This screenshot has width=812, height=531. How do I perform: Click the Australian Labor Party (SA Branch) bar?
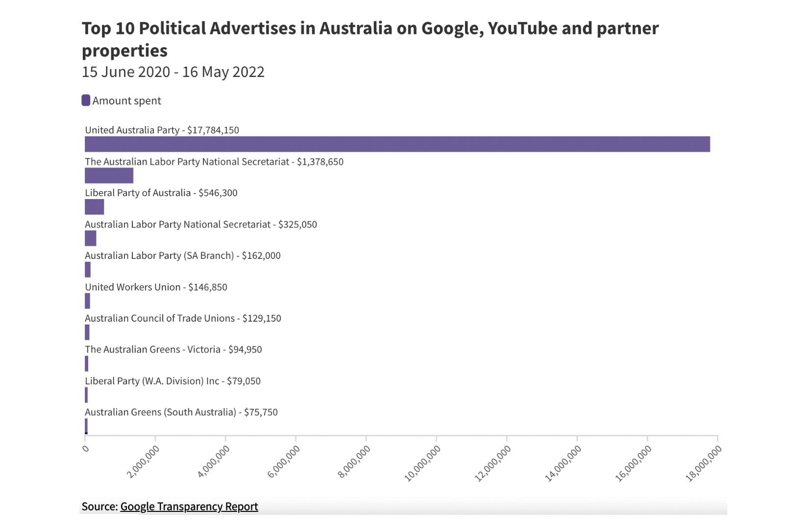88,270
